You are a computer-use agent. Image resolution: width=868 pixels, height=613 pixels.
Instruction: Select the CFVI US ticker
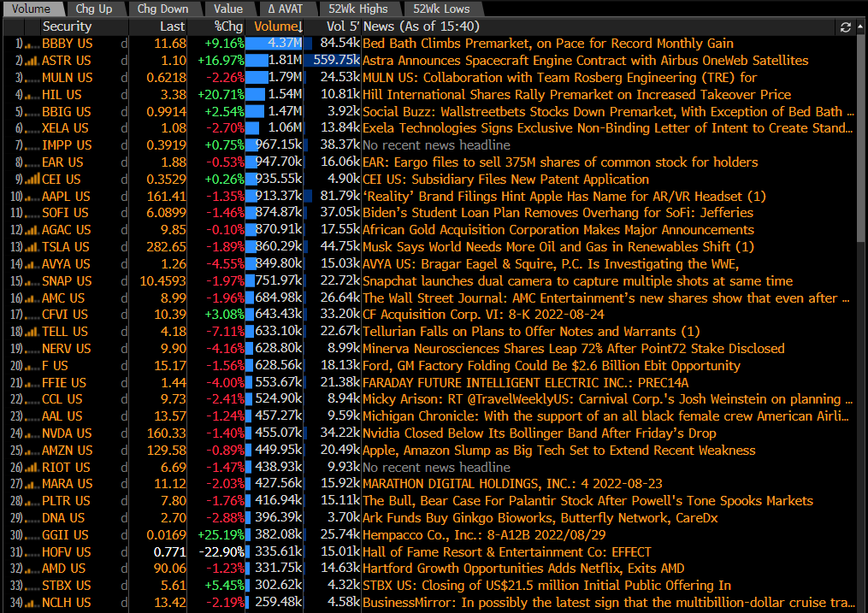pos(65,315)
